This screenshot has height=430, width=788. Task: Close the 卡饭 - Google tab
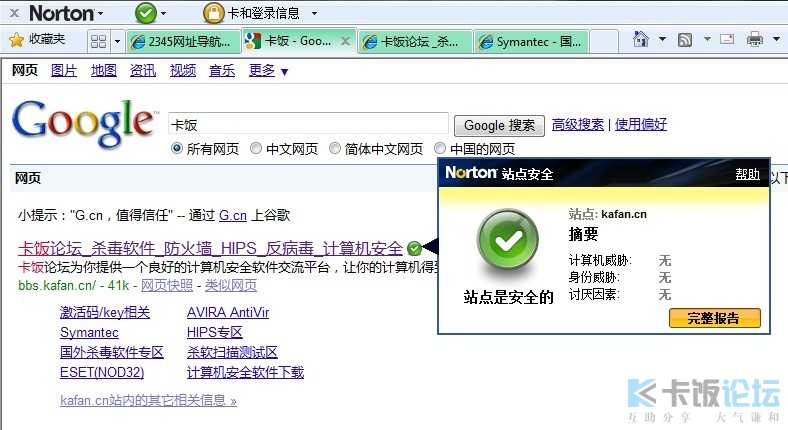coord(345,41)
